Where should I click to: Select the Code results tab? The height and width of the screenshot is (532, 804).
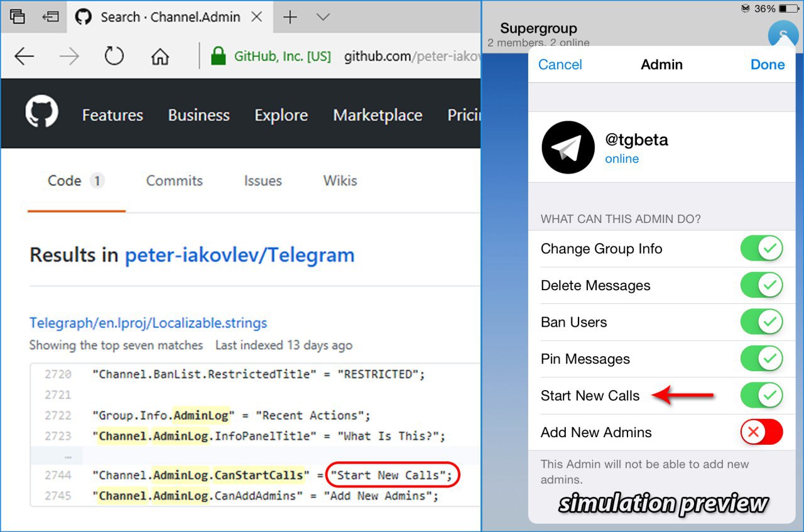(76, 181)
